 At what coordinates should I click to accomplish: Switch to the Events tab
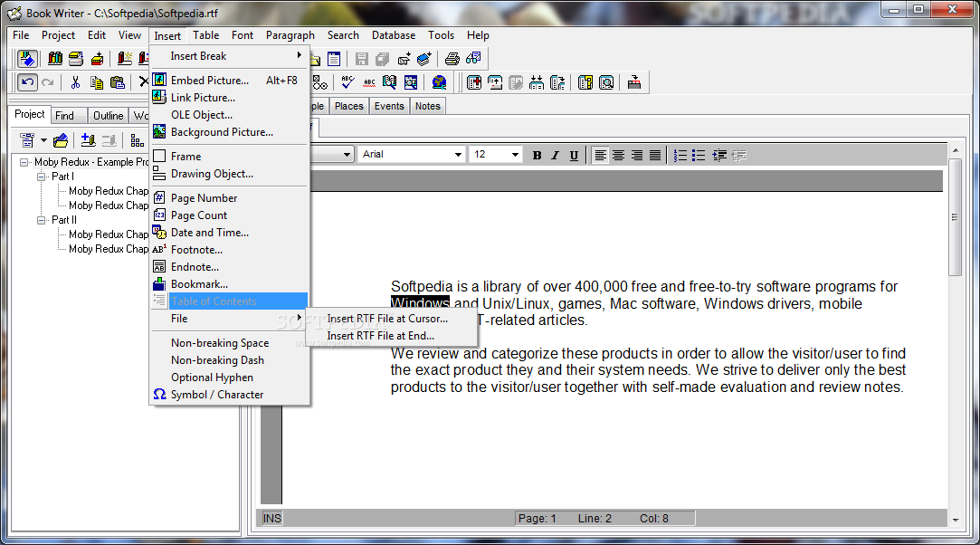coord(389,106)
